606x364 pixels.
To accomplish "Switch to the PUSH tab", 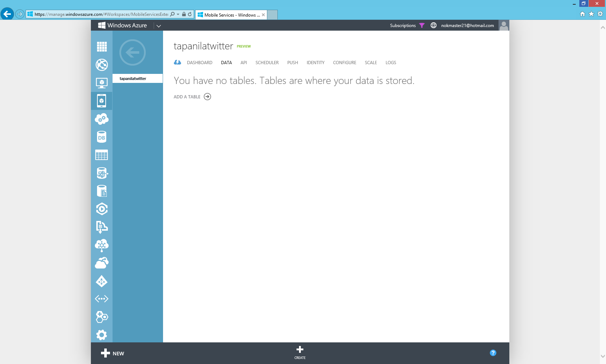I will coord(293,63).
